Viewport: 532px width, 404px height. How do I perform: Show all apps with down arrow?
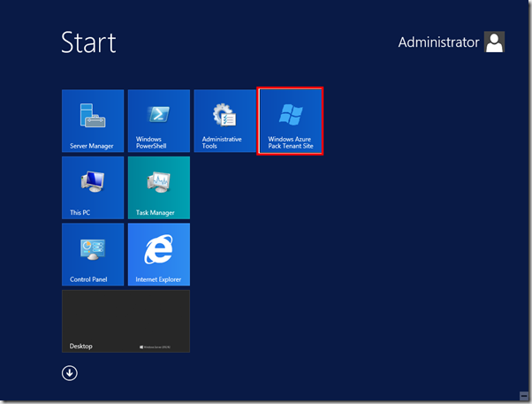pyautogui.click(x=70, y=373)
